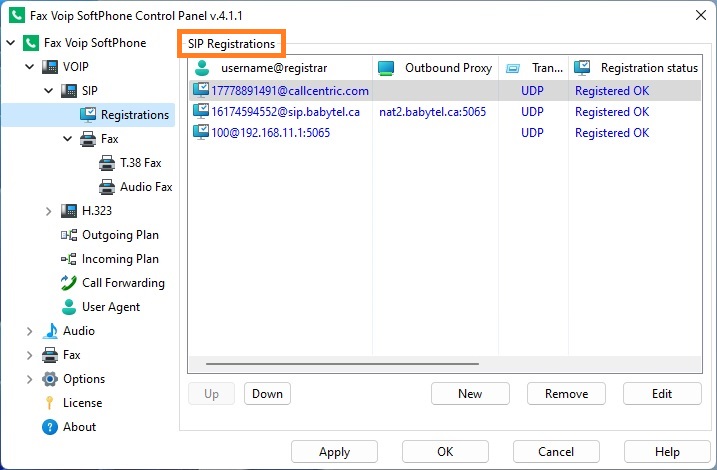Click the horizontal scrollbar of registrations list
This screenshot has width=717, height=470.
(x=342, y=364)
